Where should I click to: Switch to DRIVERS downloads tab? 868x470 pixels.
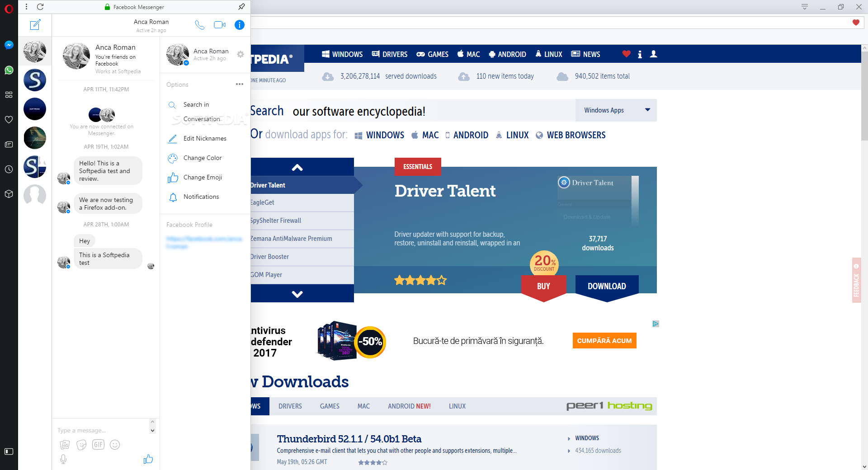290,406
